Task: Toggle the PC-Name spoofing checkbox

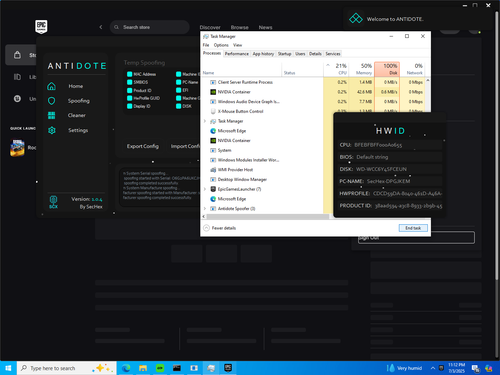Action: 178,82
